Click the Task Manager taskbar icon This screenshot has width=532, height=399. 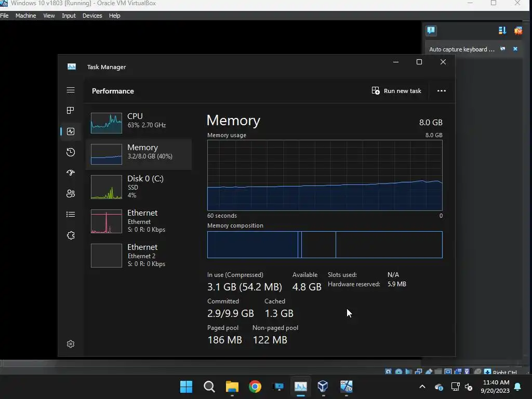301,387
